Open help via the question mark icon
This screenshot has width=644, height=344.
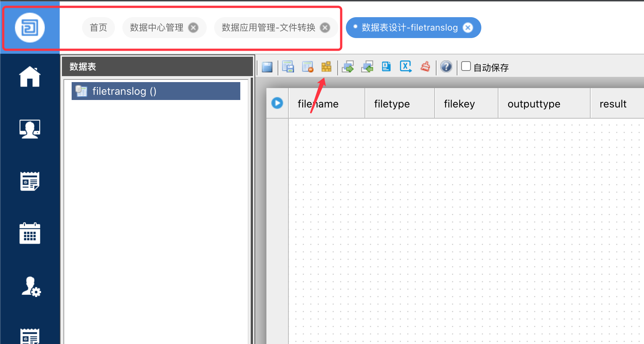pos(446,67)
